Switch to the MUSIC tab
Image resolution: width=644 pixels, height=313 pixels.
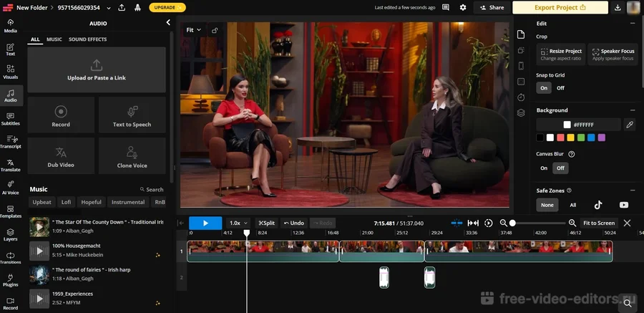[54, 39]
